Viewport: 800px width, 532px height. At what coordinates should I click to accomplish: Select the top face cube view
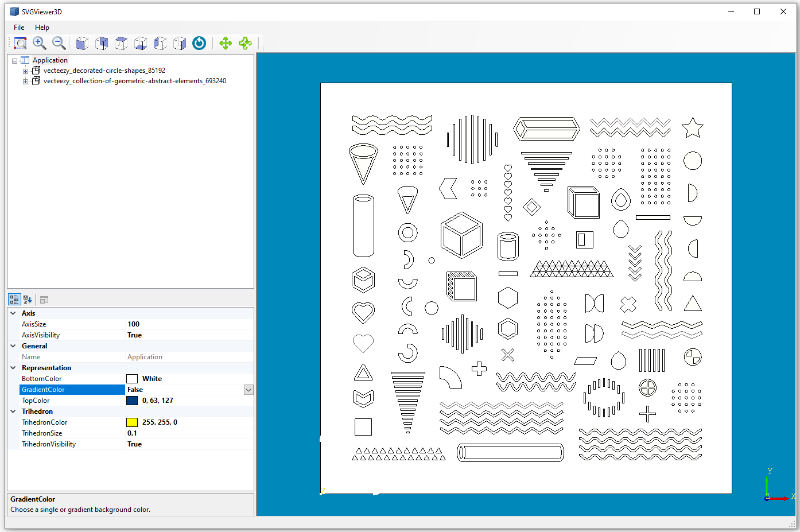[x=121, y=43]
